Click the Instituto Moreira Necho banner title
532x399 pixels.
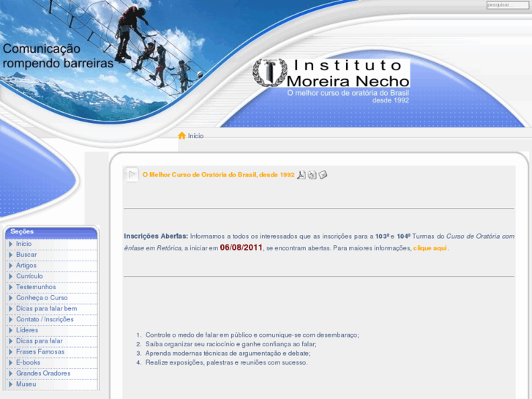click(348, 73)
